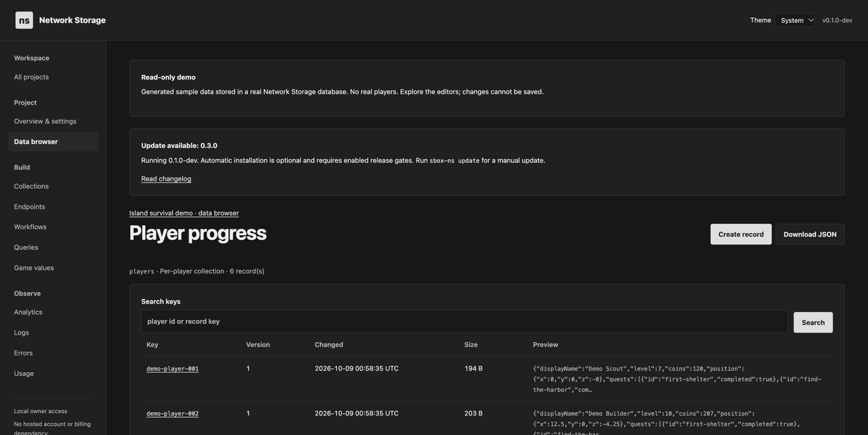Open Usage in sidebar

(x=24, y=374)
